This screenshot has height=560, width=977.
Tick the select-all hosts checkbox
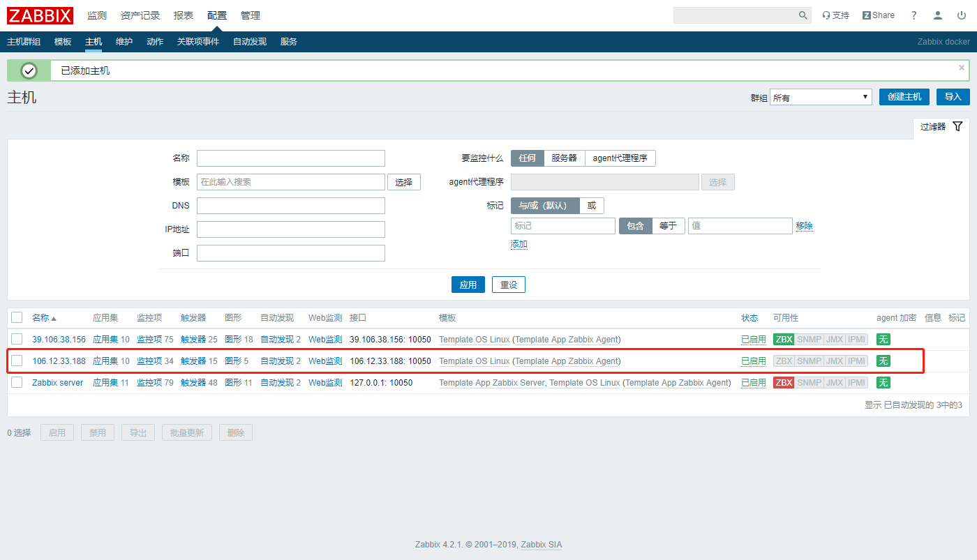pyautogui.click(x=17, y=317)
